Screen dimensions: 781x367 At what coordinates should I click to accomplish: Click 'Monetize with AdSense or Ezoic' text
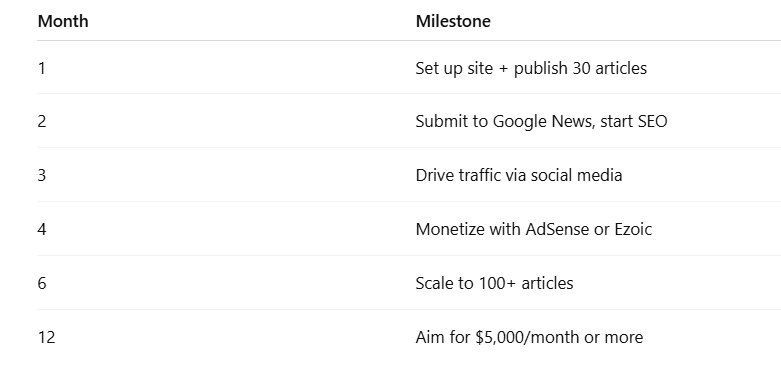coord(534,229)
